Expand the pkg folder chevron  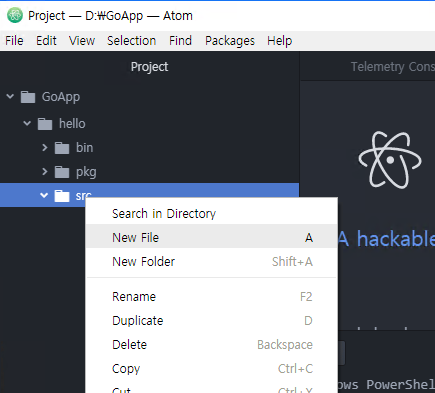45,172
